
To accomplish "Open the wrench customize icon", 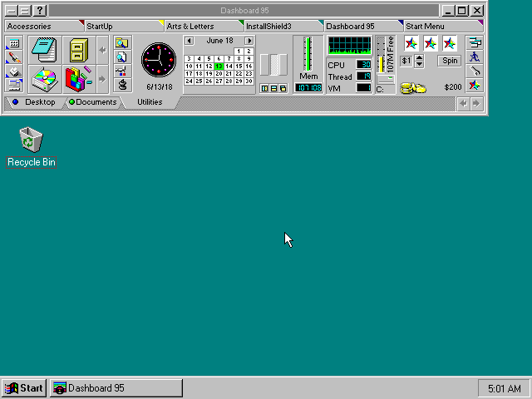I will (475, 71).
